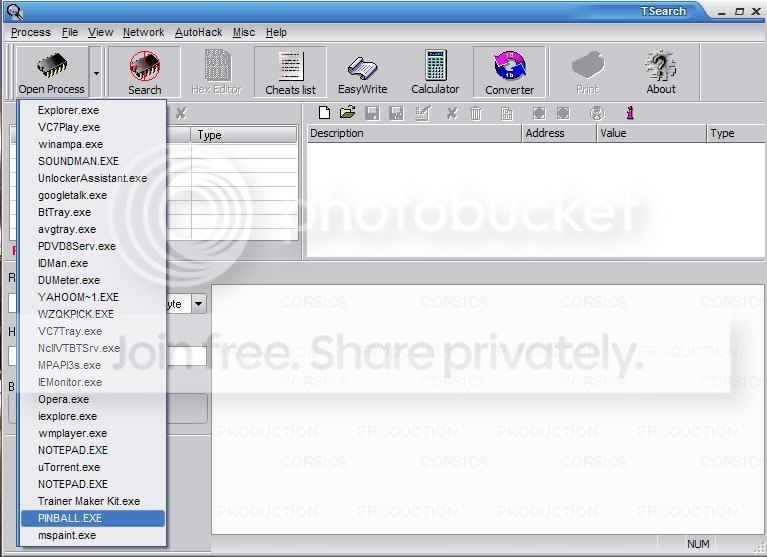Image resolution: width=767 pixels, height=557 pixels.
Task: Select WZQKPICK.EXE process
Action: tap(93, 314)
